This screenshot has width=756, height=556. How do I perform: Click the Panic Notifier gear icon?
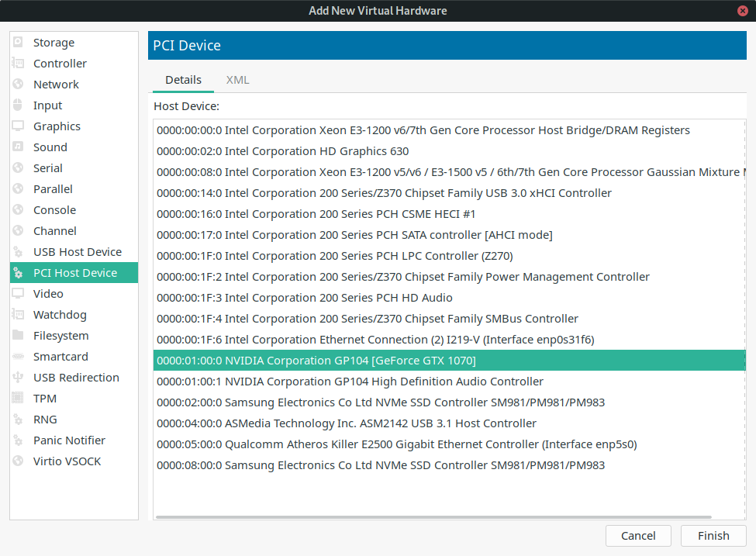[18, 440]
